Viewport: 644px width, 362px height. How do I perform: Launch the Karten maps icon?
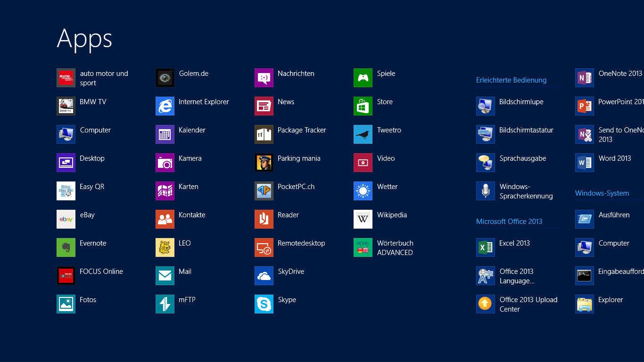(x=165, y=191)
